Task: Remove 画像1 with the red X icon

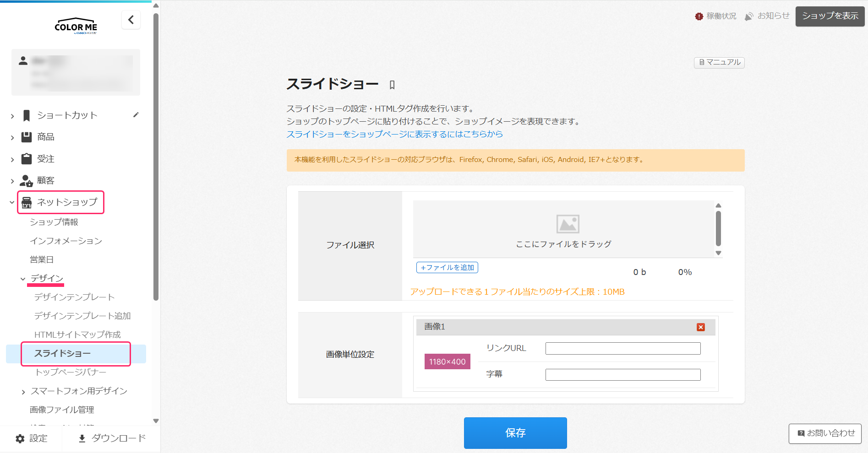Action: pos(700,327)
